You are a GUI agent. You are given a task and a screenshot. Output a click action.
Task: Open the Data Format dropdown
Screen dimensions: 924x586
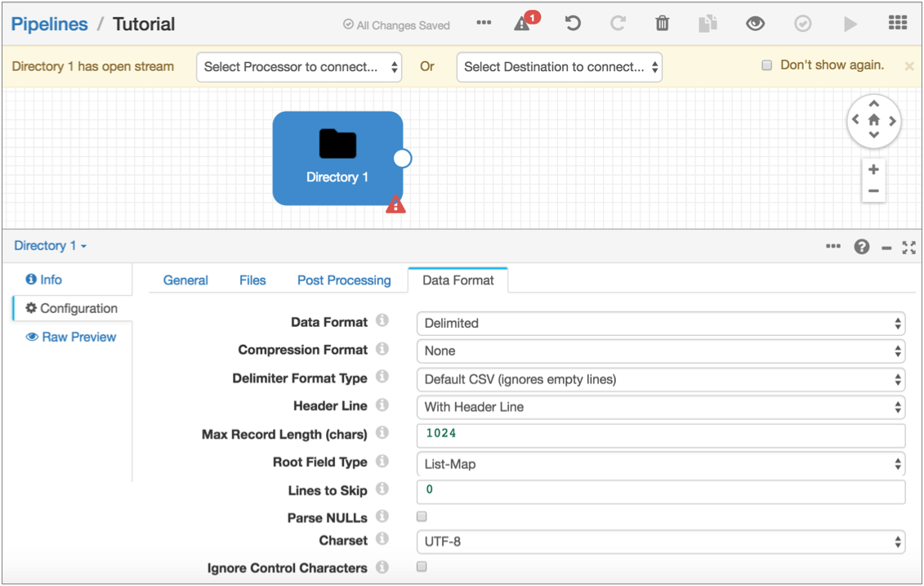660,324
